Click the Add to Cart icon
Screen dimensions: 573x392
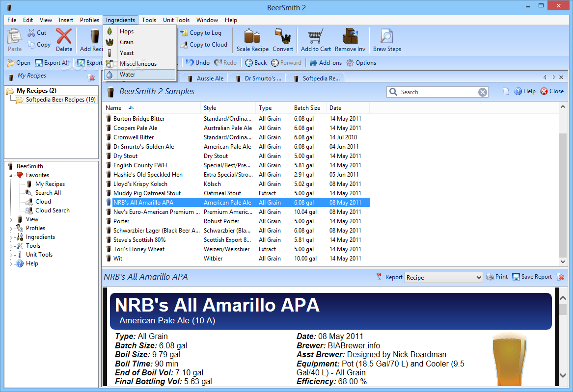coord(316,40)
